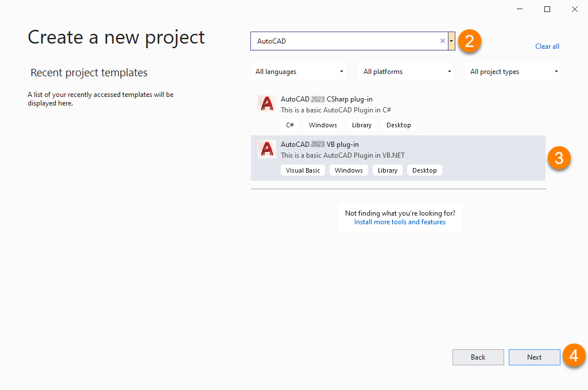Click in the AutoCAD search template field
The image size is (588, 390).
(x=345, y=41)
